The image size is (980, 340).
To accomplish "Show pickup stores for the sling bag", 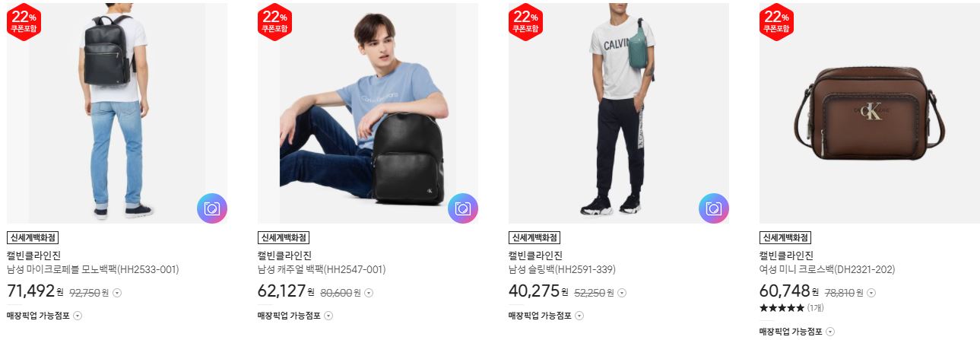I will click(579, 316).
